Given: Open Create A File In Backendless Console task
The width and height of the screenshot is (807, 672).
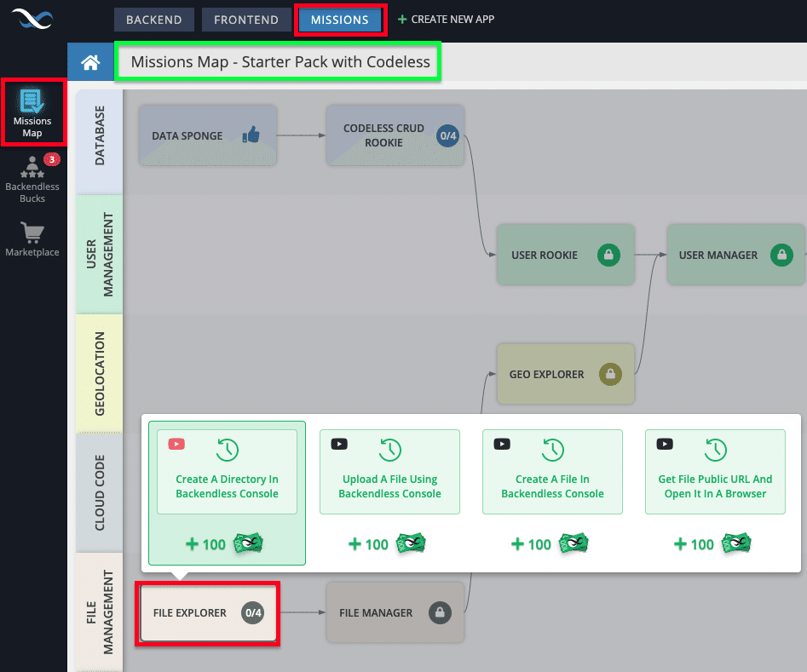Looking at the screenshot, I should 552,472.
